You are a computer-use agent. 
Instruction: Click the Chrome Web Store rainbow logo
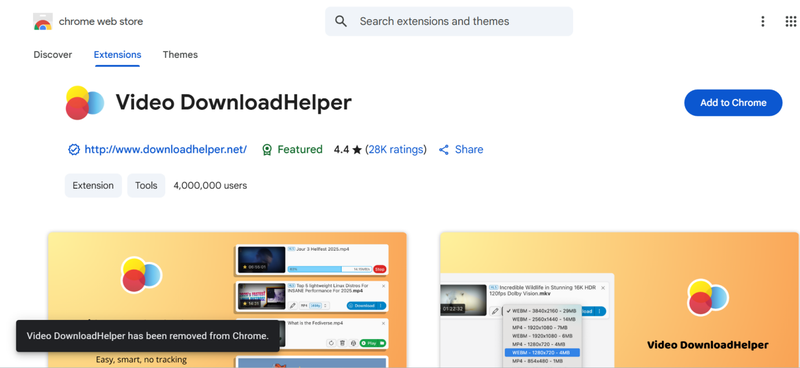(x=43, y=21)
